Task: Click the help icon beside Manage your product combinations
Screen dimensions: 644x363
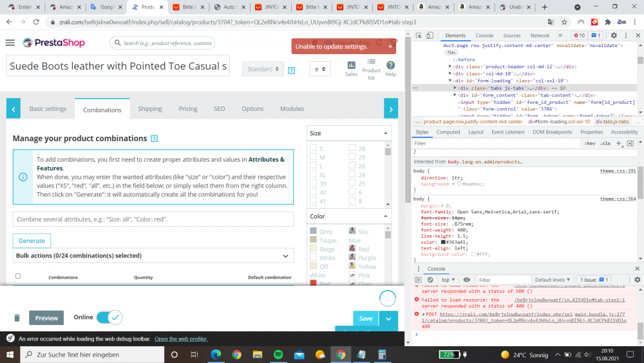Action: [155, 139]
